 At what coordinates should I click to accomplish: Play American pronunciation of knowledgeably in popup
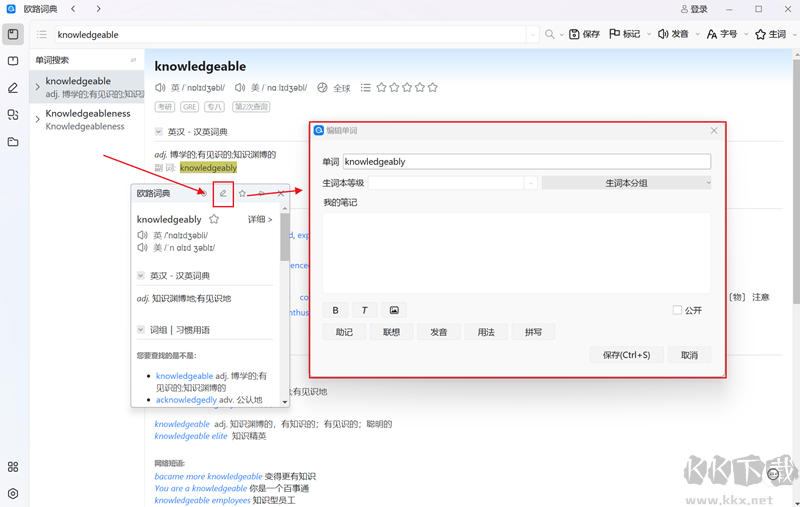[142, 247]
